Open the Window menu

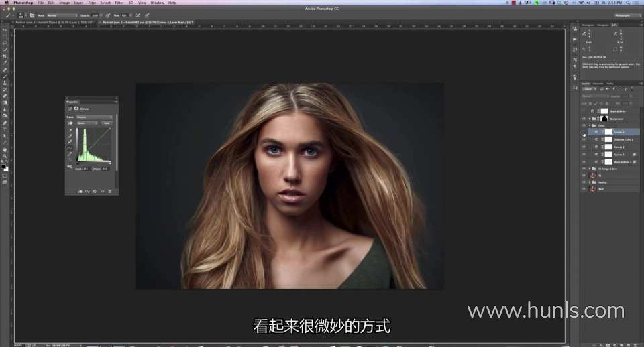pos(157,3)
